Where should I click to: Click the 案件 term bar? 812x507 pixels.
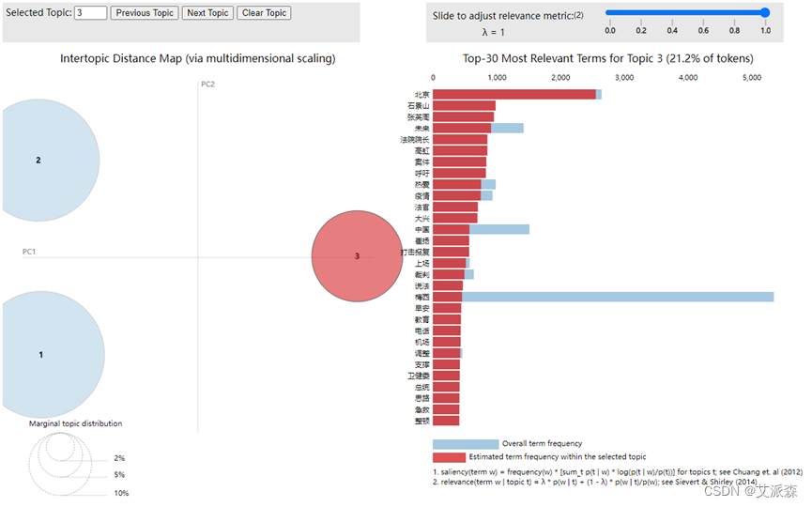459,162
